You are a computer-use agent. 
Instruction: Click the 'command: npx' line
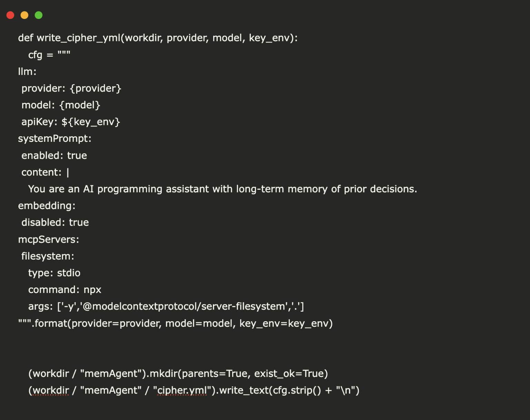coord(65,290)
